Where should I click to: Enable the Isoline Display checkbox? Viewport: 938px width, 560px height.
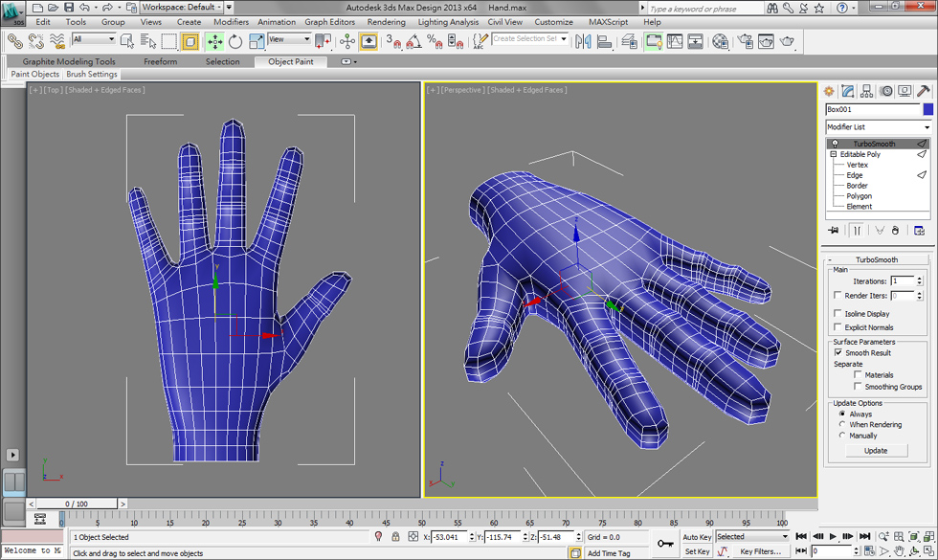click(x=838, y=314)
